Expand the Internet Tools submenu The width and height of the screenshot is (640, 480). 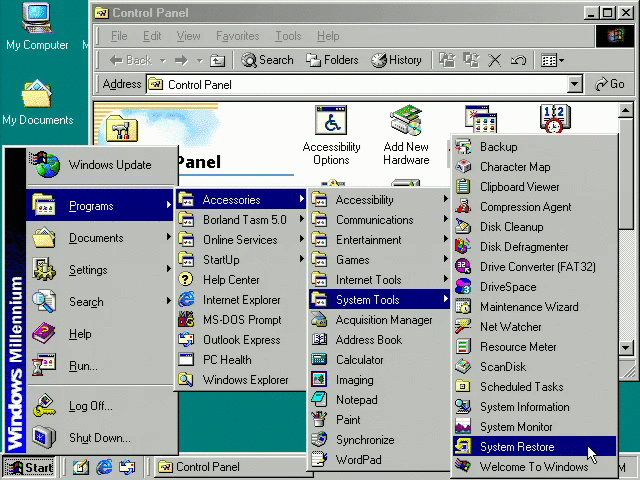(x=379, y=280)
